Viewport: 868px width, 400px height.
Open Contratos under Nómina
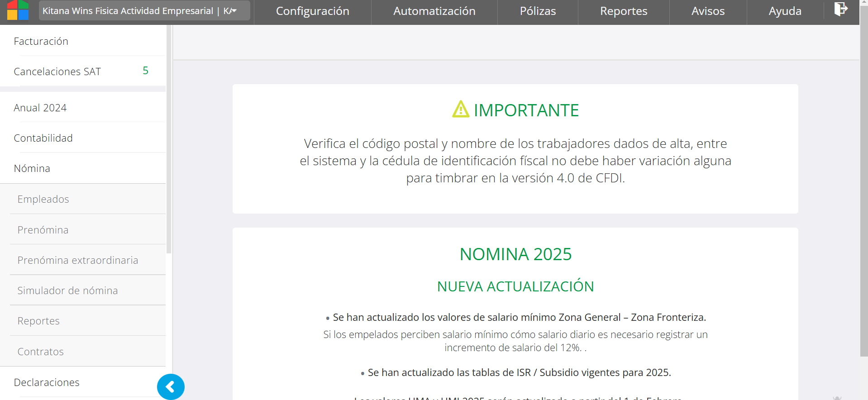pos(41,352)
